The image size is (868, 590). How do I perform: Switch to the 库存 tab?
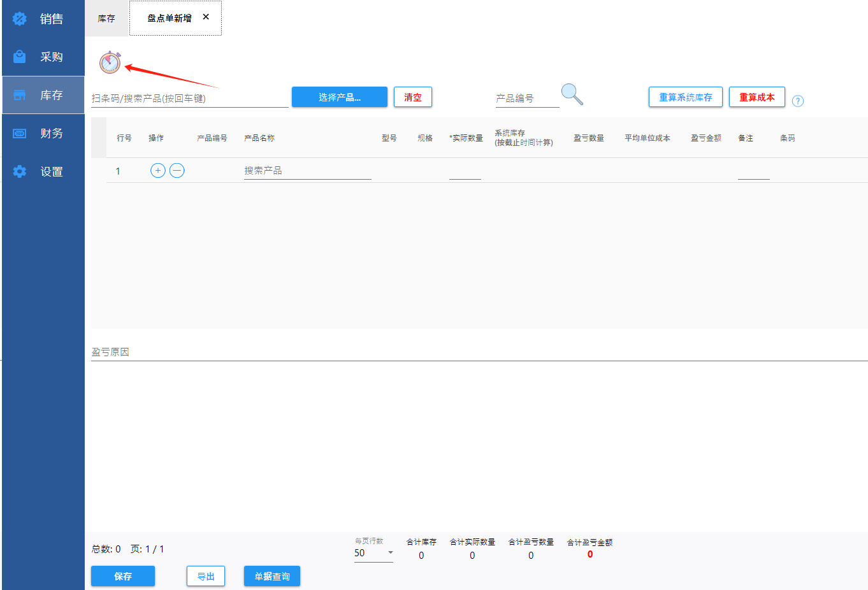[x=106, y=18]
